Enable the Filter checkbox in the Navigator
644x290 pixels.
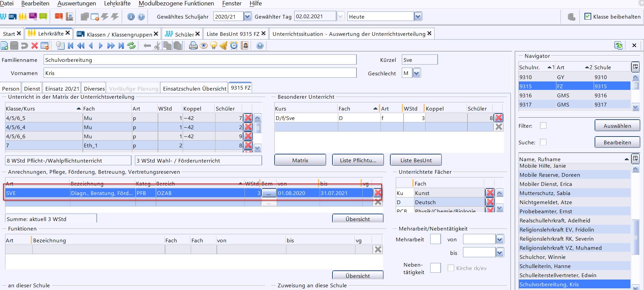point(543,125)
